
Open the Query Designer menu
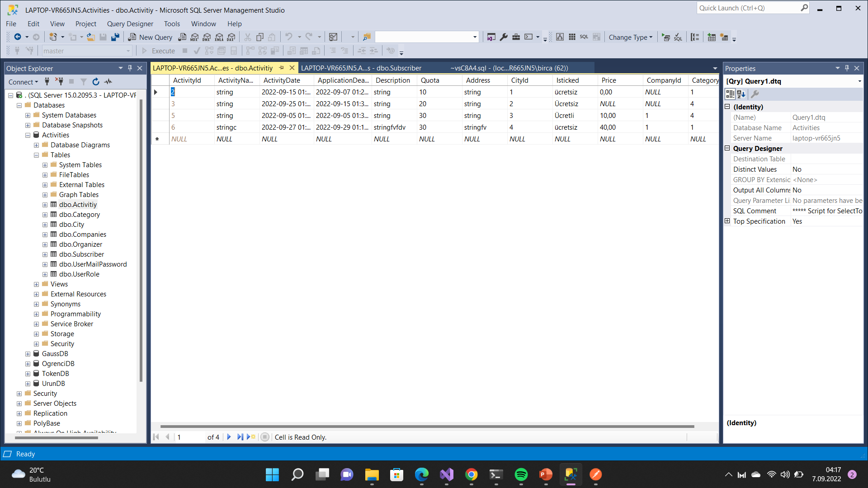(130, 23)
